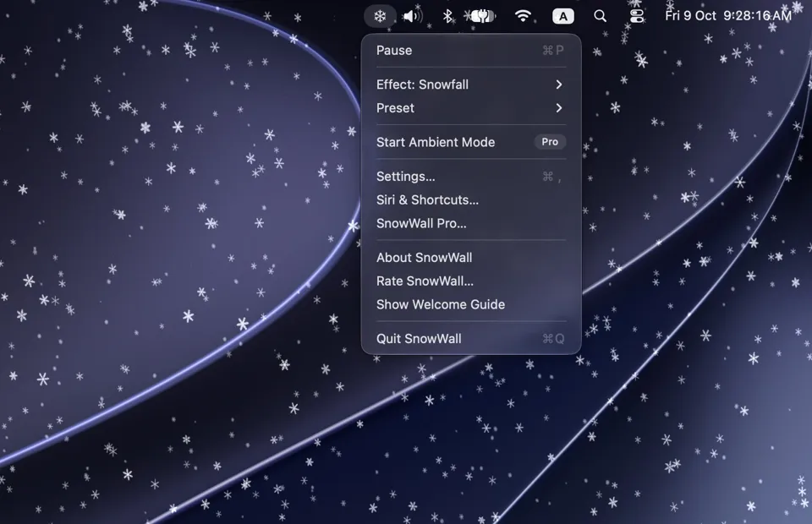Screen dimensions: 812x524
Task: Choose Quit SnowWall
Action: 471,339
